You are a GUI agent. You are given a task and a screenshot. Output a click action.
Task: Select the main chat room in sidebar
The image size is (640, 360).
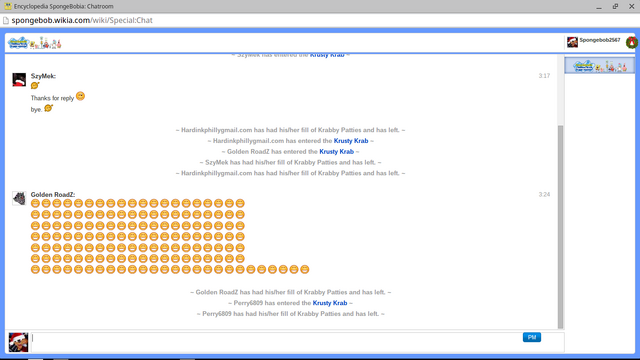click(600, 66)
